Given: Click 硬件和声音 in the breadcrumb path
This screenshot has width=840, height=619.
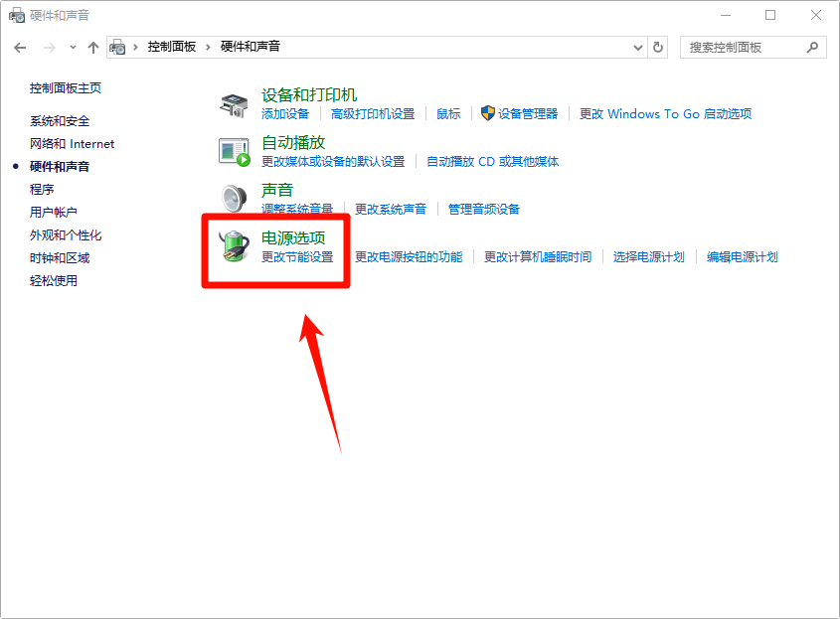Looking at the screenshot, I should click(251, 47).
